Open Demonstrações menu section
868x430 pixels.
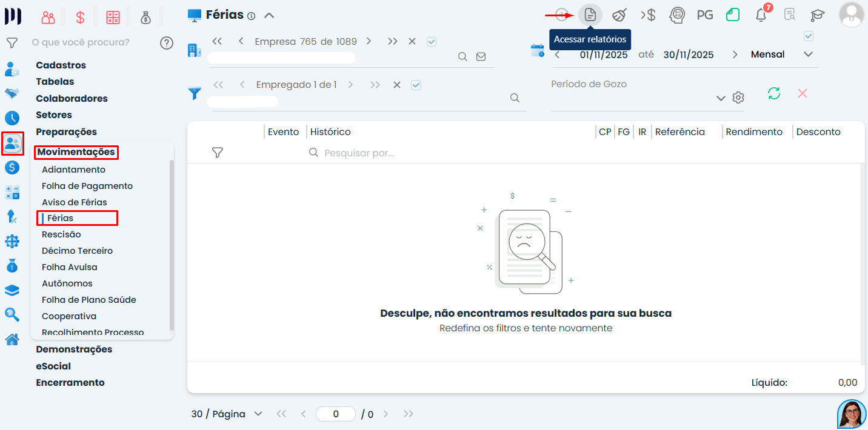click(74, 349)
